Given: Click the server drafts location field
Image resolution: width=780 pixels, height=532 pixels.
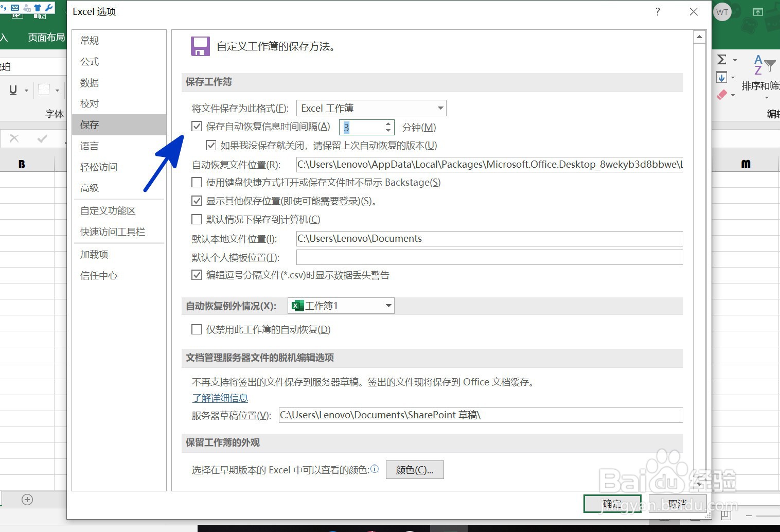Looking at the screenshot, I should tap(481, 415).
